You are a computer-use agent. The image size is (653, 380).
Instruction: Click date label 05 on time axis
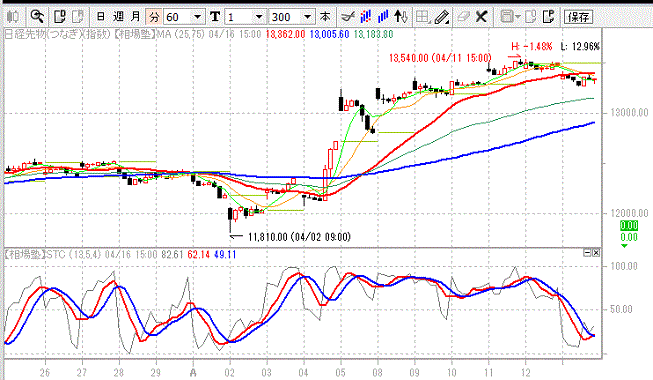341,372
